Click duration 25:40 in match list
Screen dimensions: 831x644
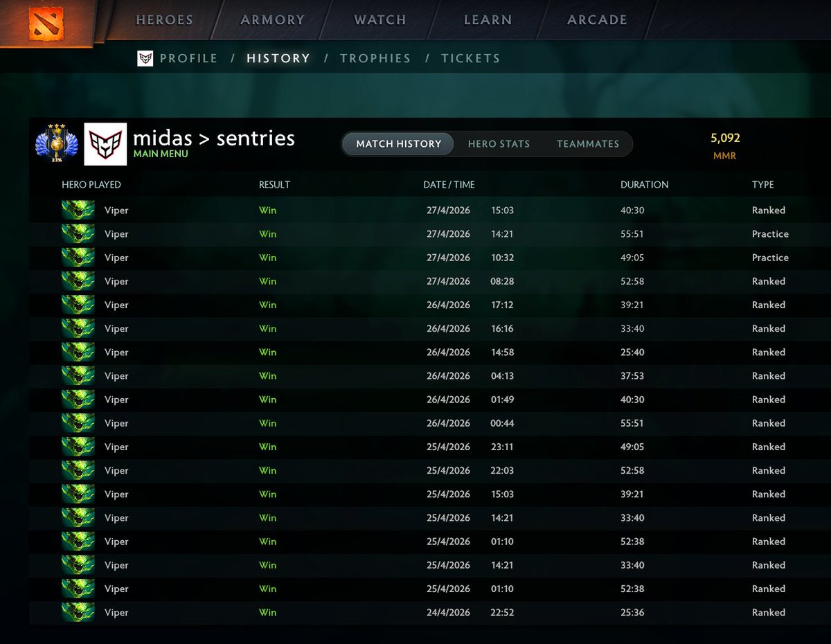(x=632, y=352)
